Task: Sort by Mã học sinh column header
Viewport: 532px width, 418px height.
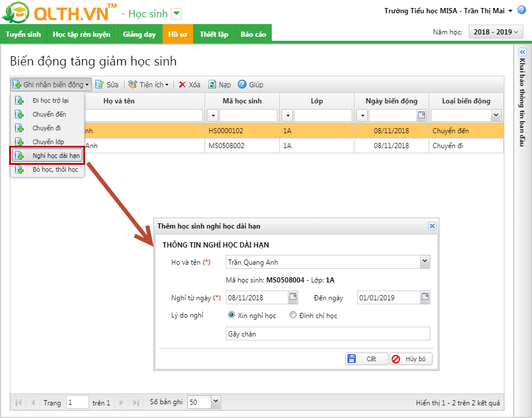Action: pos(242,101)
